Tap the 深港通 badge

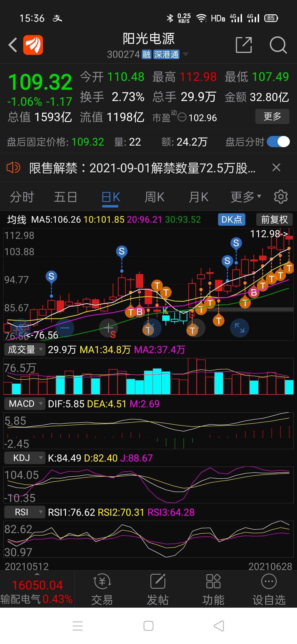166,54
